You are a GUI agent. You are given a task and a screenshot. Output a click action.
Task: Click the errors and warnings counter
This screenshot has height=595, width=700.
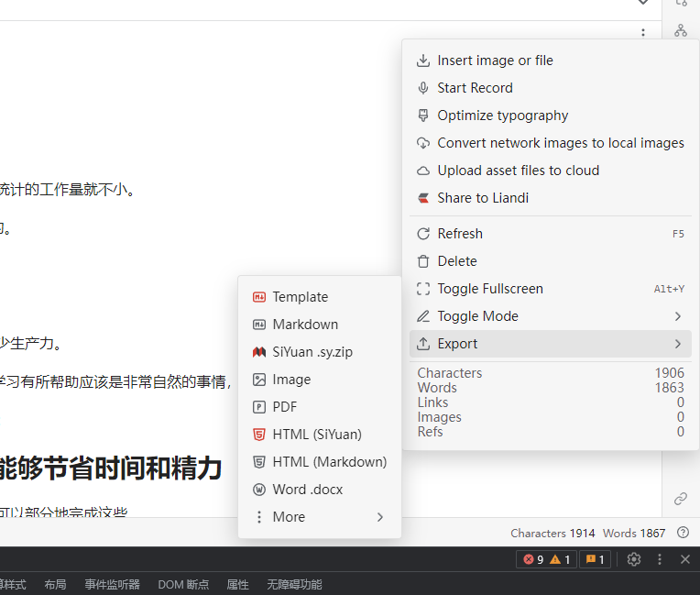(x=547, y=559)
